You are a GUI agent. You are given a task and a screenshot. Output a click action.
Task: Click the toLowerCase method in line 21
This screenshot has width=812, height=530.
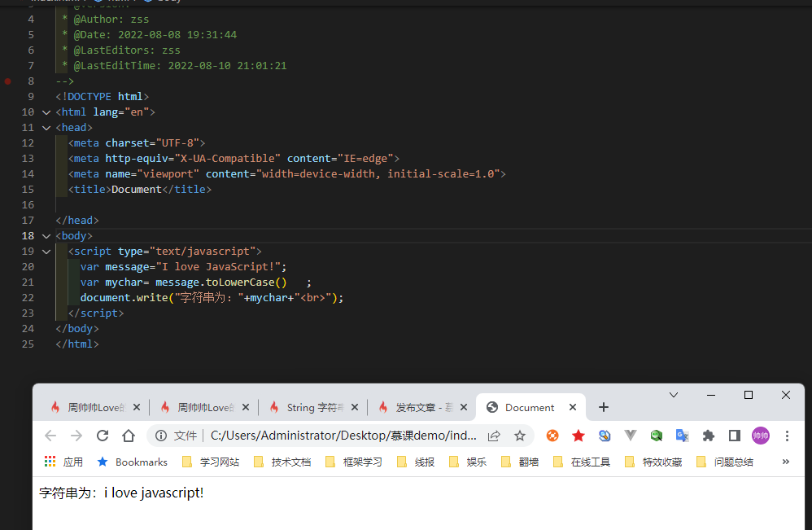[240, 283]
